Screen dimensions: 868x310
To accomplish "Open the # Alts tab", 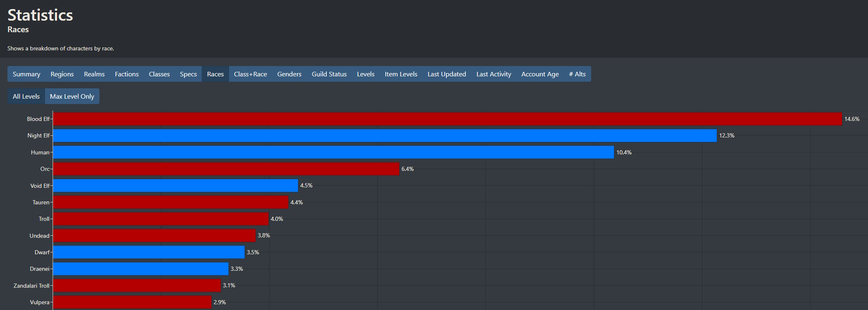I will 577,74.
